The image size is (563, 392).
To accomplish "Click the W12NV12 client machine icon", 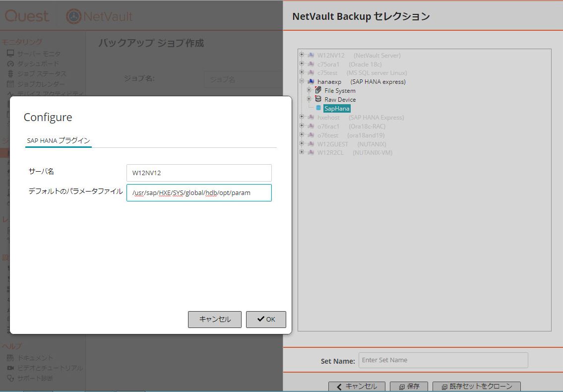I will [311, 55].
